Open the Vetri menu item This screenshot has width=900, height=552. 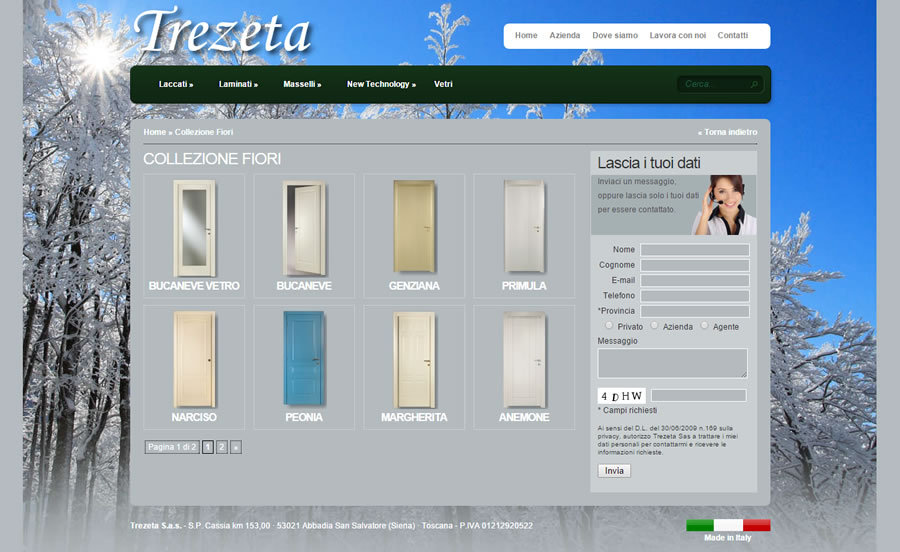pyautogui.click(x=443, y=85)
